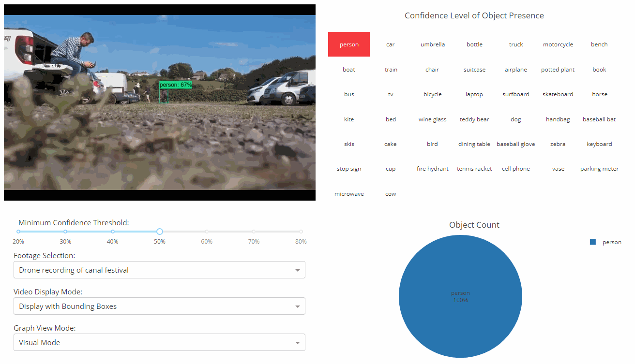Click the keyboard heatmap cell
Screen dimensions: 635x364
point(599,144)
